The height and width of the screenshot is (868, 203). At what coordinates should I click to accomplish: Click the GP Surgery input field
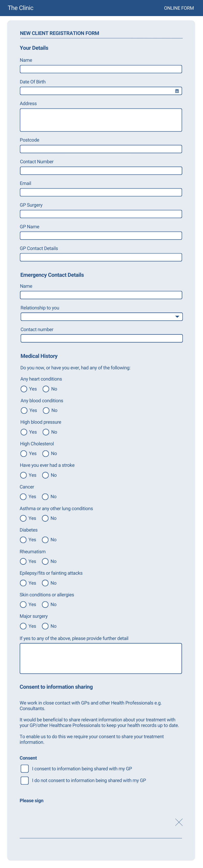point(101,214)
